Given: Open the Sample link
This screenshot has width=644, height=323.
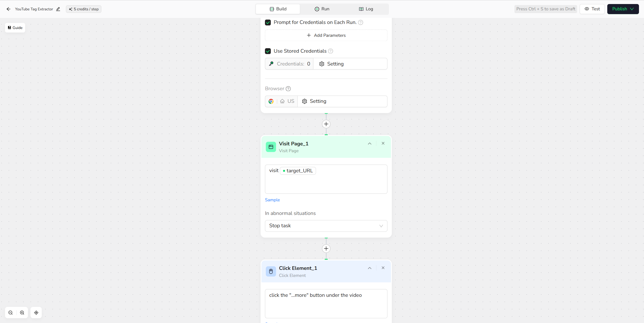Looking at the screenshot, I should point(272,200).
